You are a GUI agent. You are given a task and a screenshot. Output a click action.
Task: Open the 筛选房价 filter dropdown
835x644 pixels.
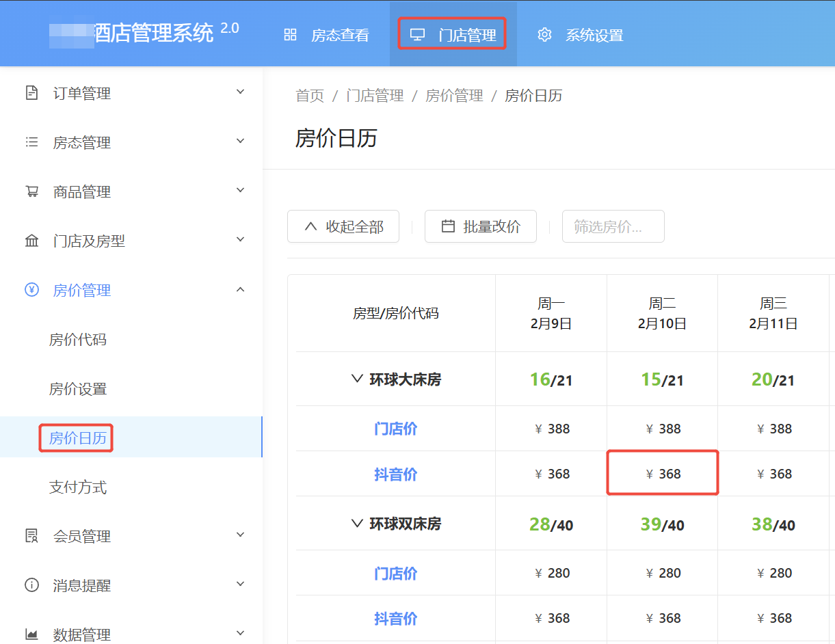(x=613, y=226)
